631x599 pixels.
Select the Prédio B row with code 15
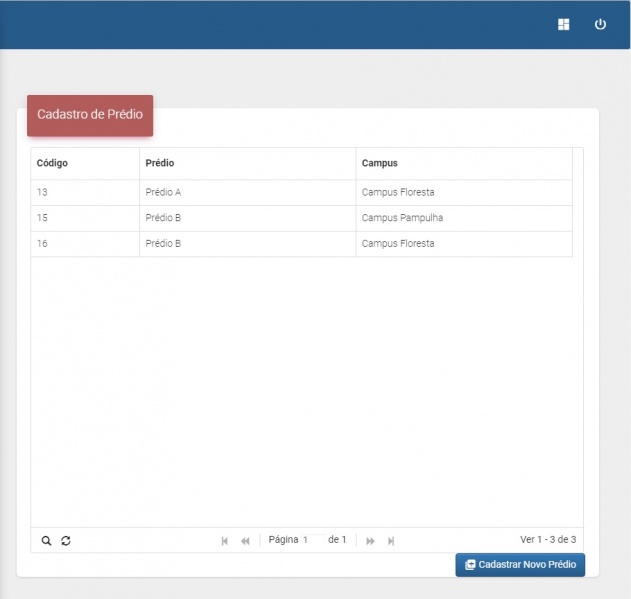[43, 218]
